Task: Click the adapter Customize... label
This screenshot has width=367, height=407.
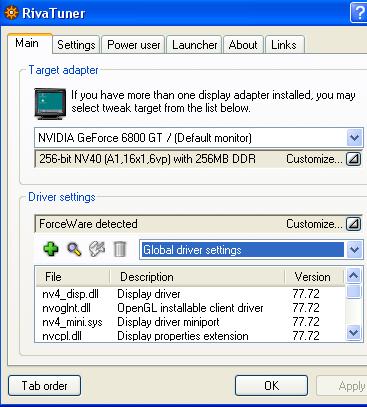Action: point(314,159)
